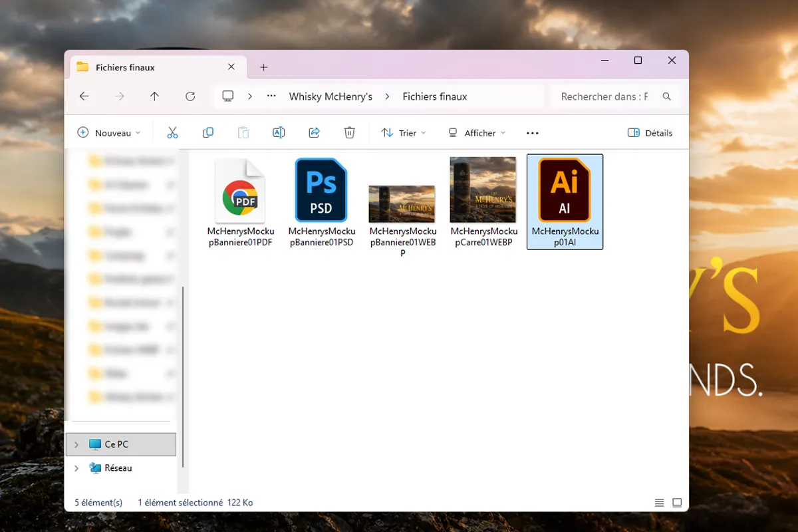Open the three-dots more options menu

(x=532, y=133)
